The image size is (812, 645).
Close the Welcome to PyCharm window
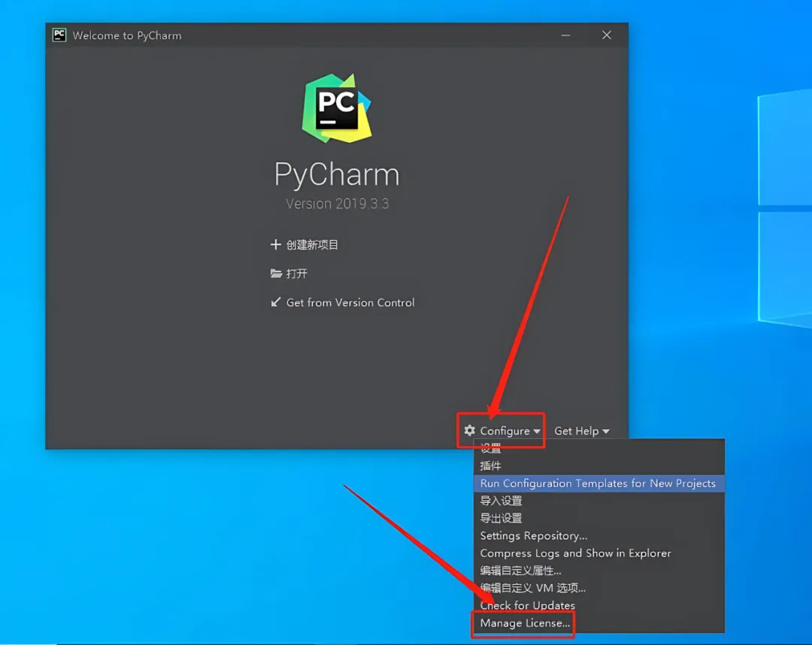[607, 35]
